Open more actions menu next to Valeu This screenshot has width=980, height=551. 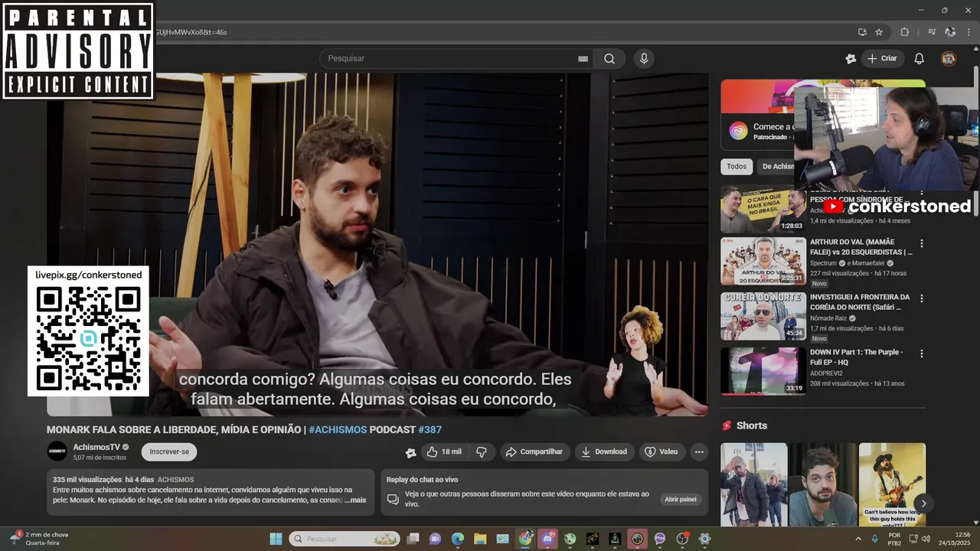pyautogui.click(x=699, y=452)
